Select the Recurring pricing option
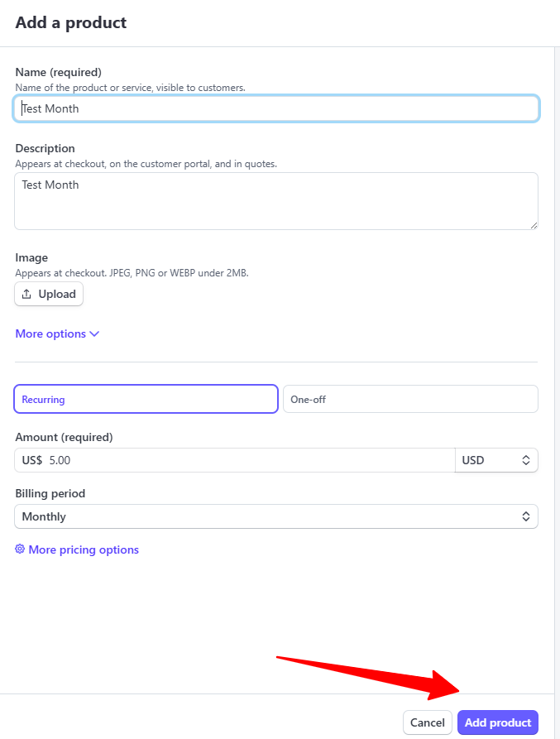The height and width of the screenshot is (739, 560). click(146, 399)
